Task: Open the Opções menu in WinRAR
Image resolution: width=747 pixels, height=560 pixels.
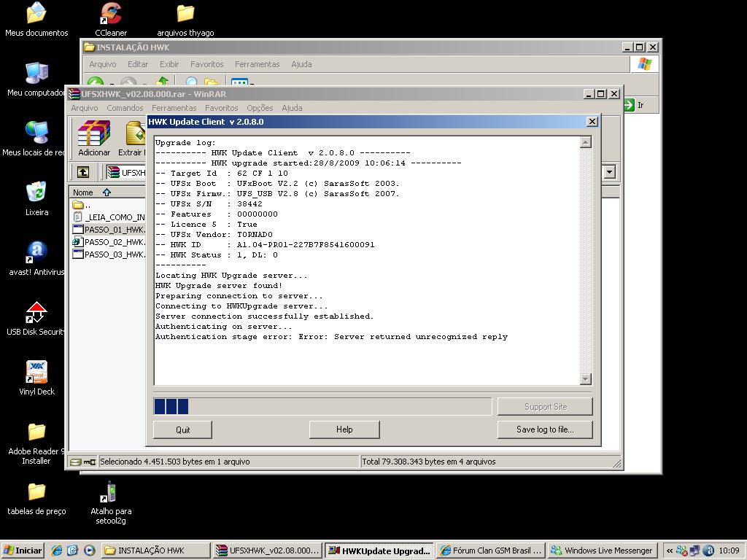Action: (260, 108)
